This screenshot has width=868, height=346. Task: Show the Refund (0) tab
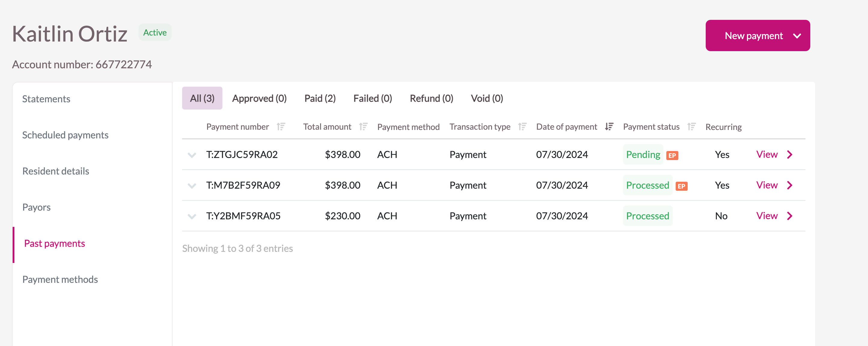[x=431, y=98]
